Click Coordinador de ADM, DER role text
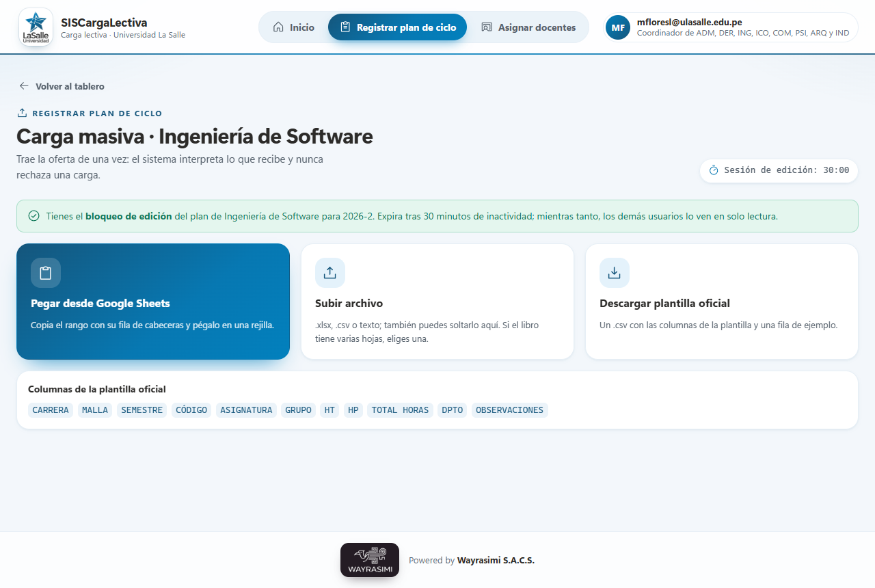 coord(743,33)
